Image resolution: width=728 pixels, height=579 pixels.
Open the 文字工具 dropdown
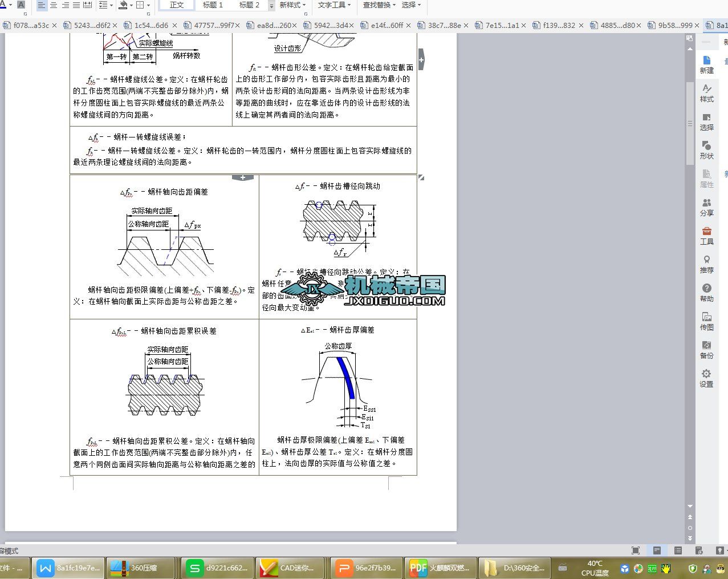point(334,5)
